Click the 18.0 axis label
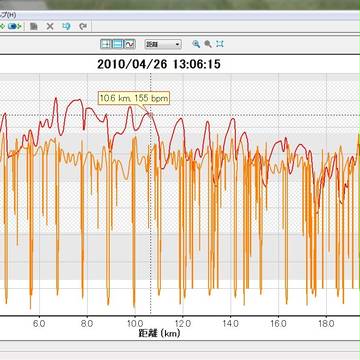 (326, 324)
